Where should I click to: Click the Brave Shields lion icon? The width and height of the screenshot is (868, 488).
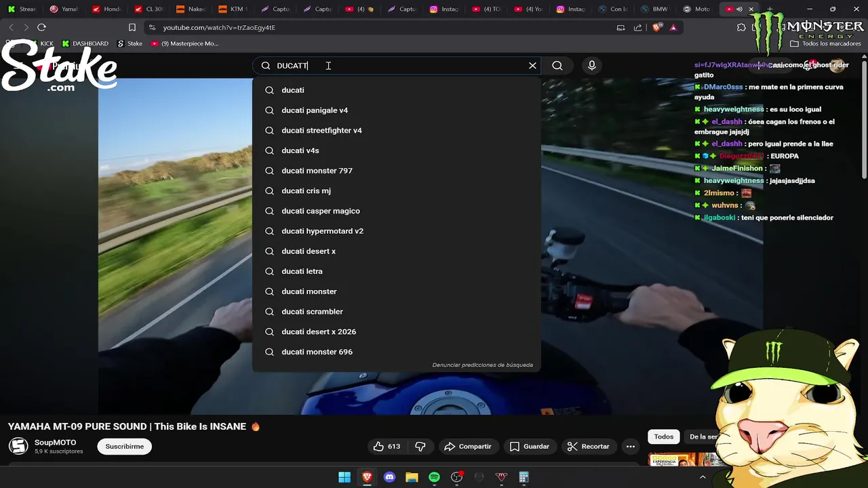pos(656,27)
